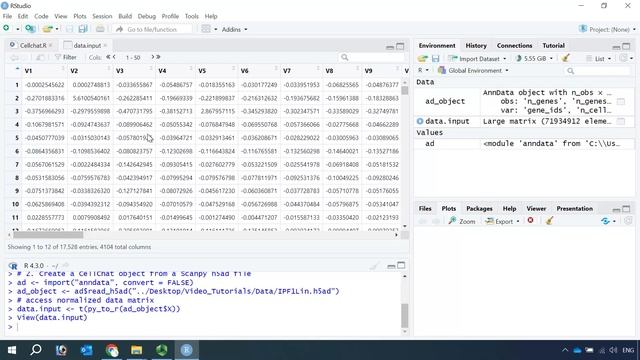Clear environment objects with broom icon
640x360 pixels.
click(565, 58)
